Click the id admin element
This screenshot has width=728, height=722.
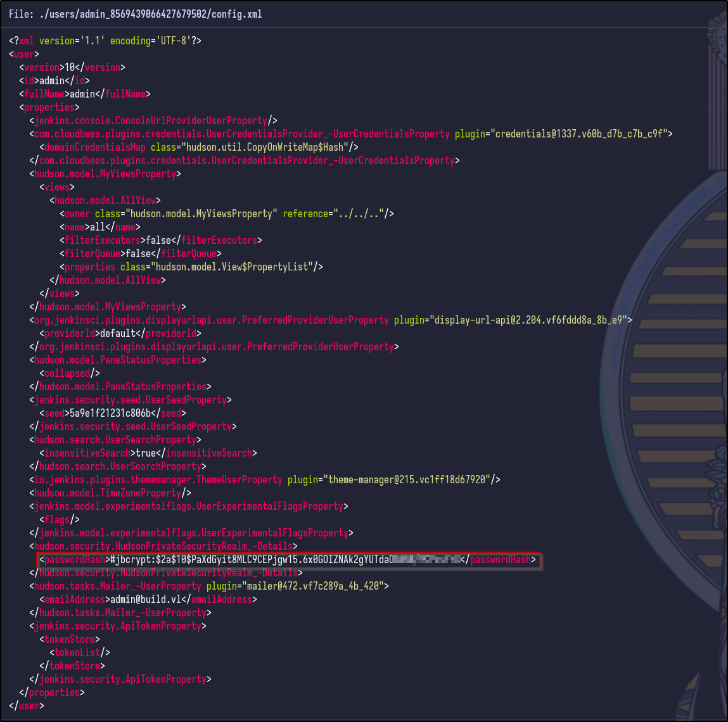point(54,80)
